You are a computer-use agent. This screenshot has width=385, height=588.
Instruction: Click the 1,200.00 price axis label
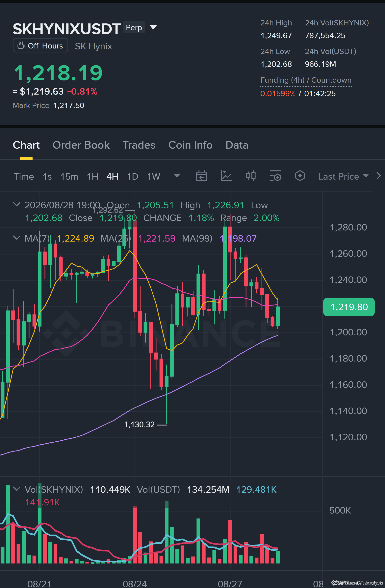[348, 332]
